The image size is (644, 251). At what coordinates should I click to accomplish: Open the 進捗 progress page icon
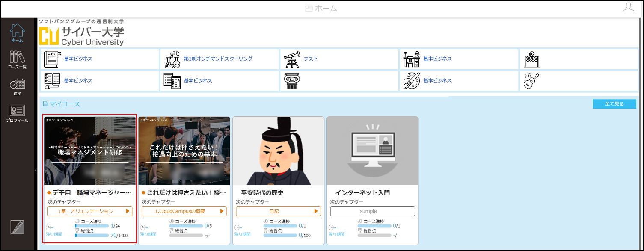point(17,87)
